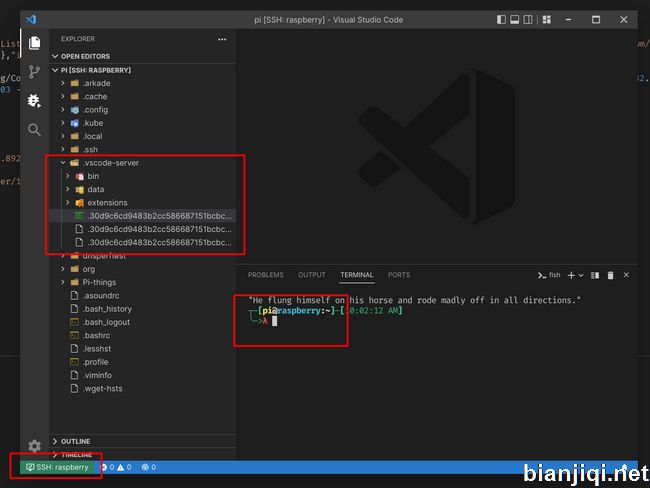Screen dimensions: 650x488
Task: Focus the terminal prompt input
Action: [x=274, y=321]
